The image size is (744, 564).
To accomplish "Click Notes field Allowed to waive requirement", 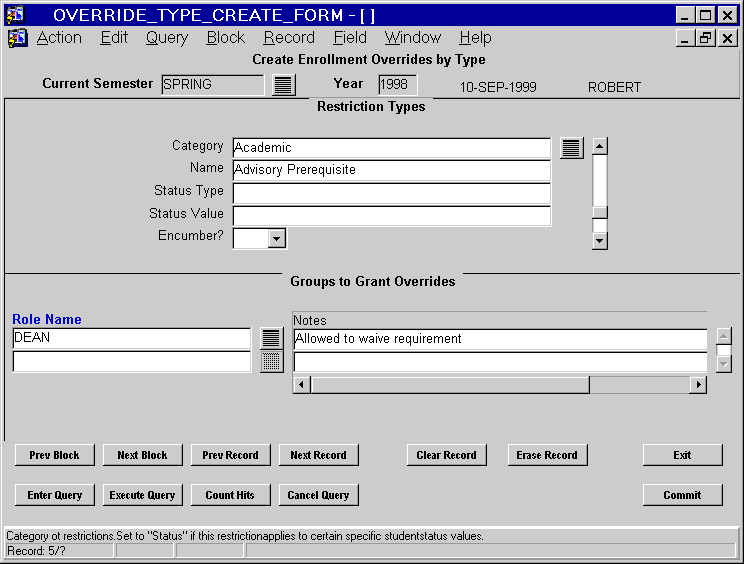I will tap(500, 339).
